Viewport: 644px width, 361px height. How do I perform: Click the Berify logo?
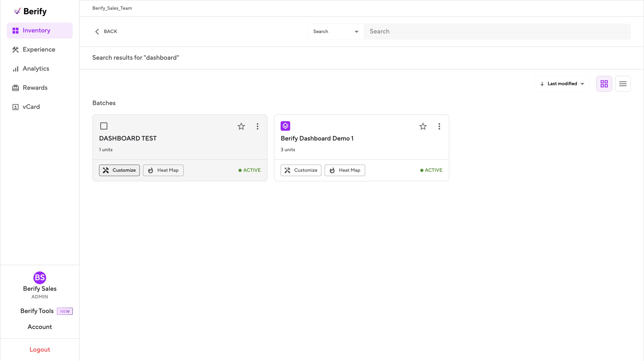(30, 11)
